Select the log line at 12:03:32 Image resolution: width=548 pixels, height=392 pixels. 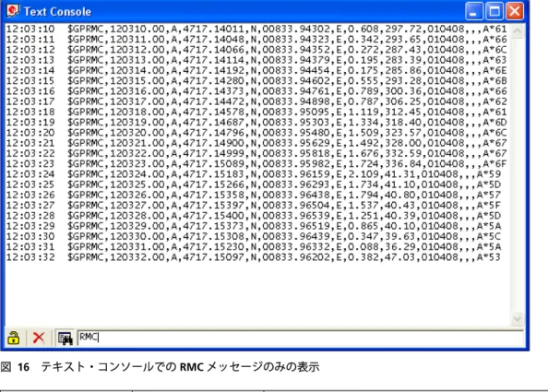pos(254,257)
